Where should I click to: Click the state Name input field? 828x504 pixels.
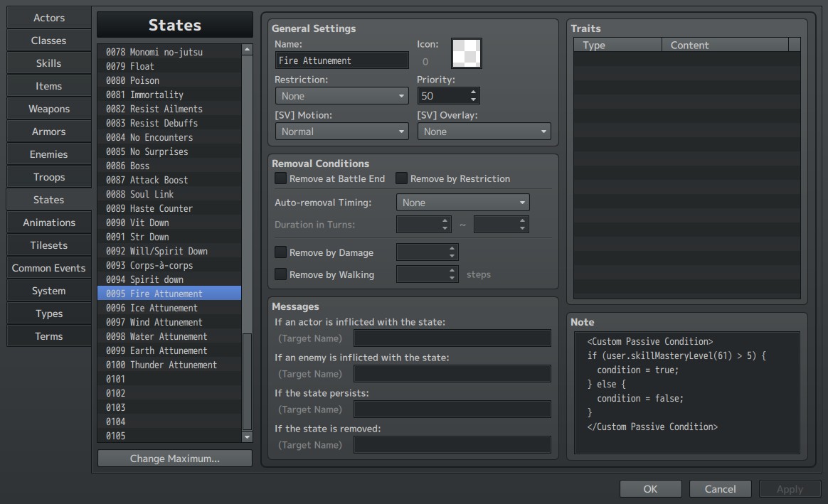coord(341,60)
